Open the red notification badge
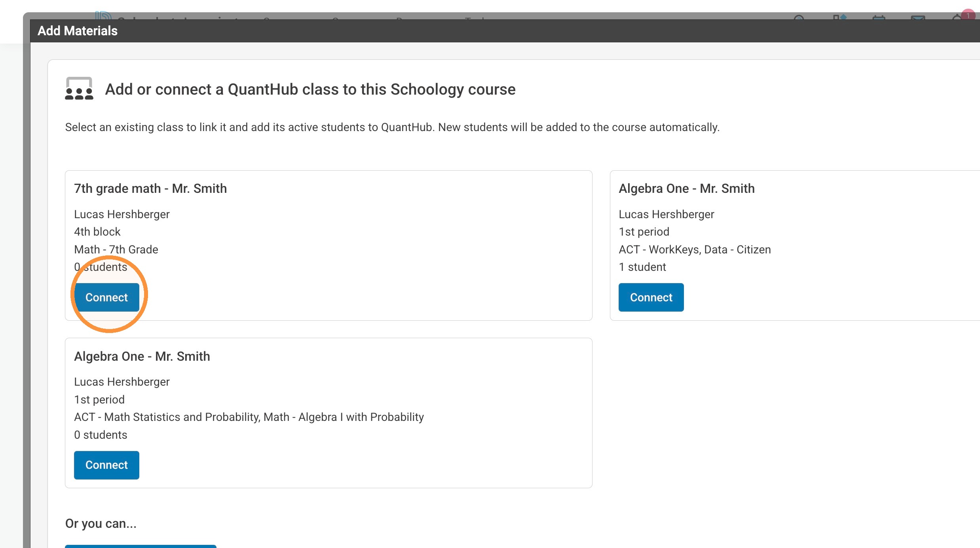Image resolution: width=980 pixels, height=548 pixels. pos(968,15)
